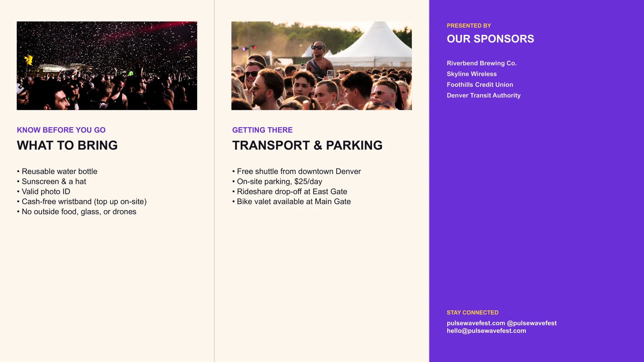The width and height of the screenshot is (644, 362).
Task: Click the daytime festival crowd photo
Action: pos(321,66)
